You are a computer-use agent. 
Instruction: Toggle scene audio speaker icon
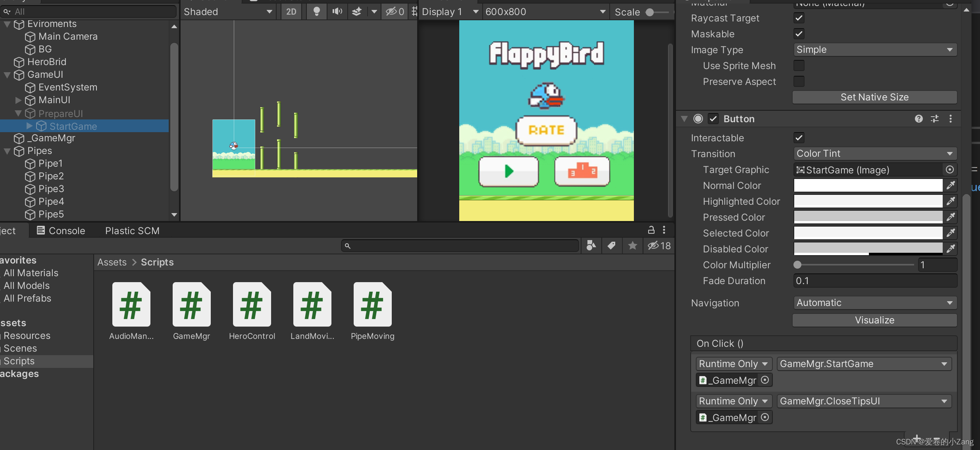[337, 12]
